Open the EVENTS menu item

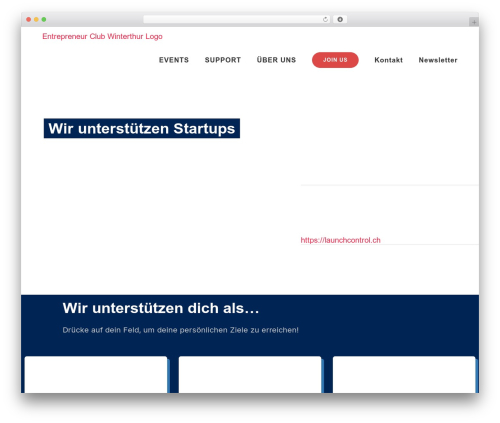tap(174, 60)
